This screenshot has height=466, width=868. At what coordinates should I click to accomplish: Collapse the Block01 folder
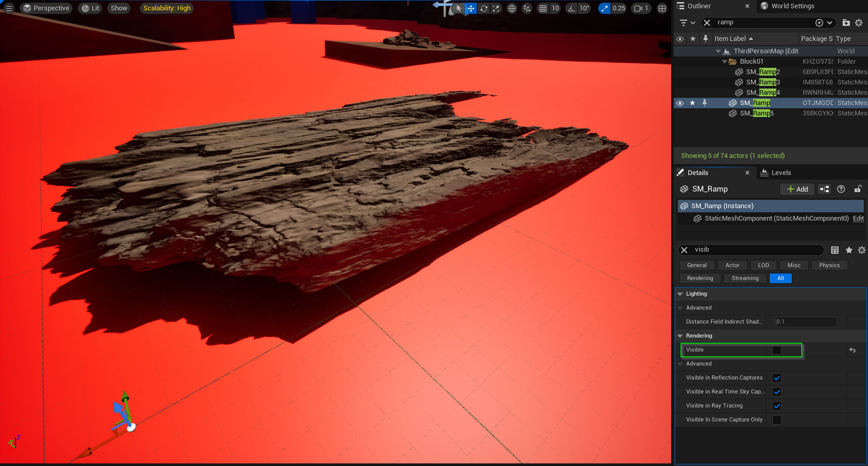point(725,62)
